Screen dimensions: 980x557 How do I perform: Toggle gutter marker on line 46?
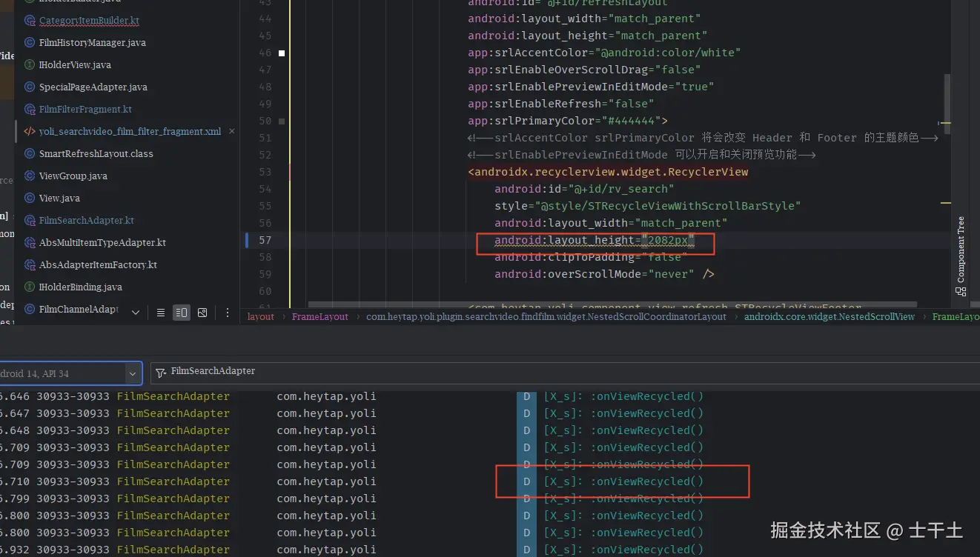point(282,53)
